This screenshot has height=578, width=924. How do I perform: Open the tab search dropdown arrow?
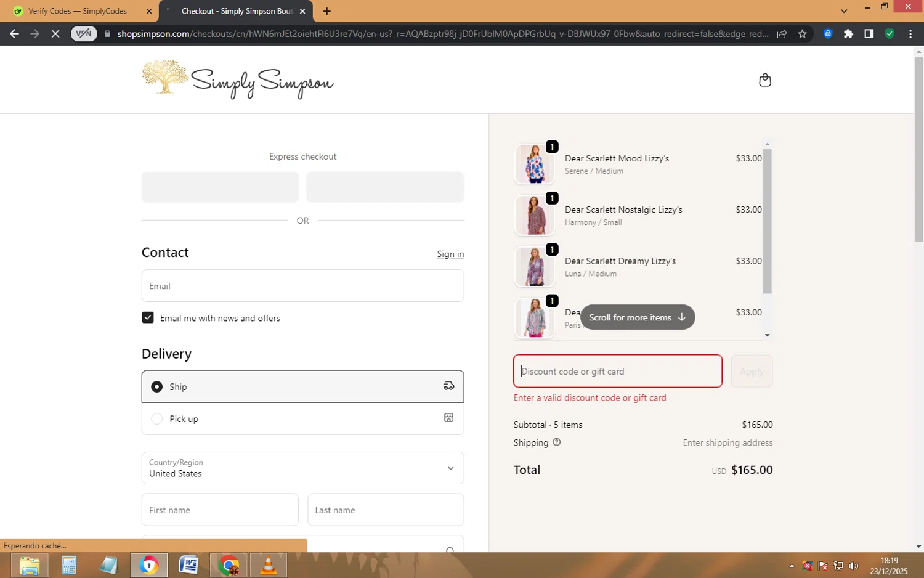(844, 11)
